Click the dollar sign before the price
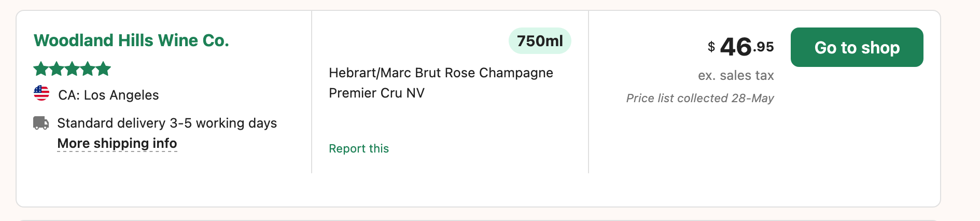This screenshot has width=980, height=221. click(x=711, y=47)
